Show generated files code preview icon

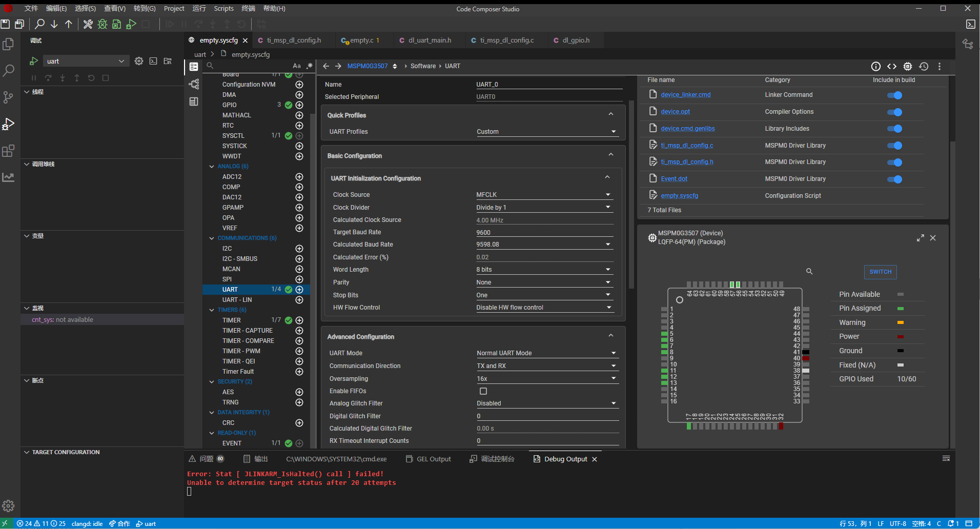click(x=892, y=66)
